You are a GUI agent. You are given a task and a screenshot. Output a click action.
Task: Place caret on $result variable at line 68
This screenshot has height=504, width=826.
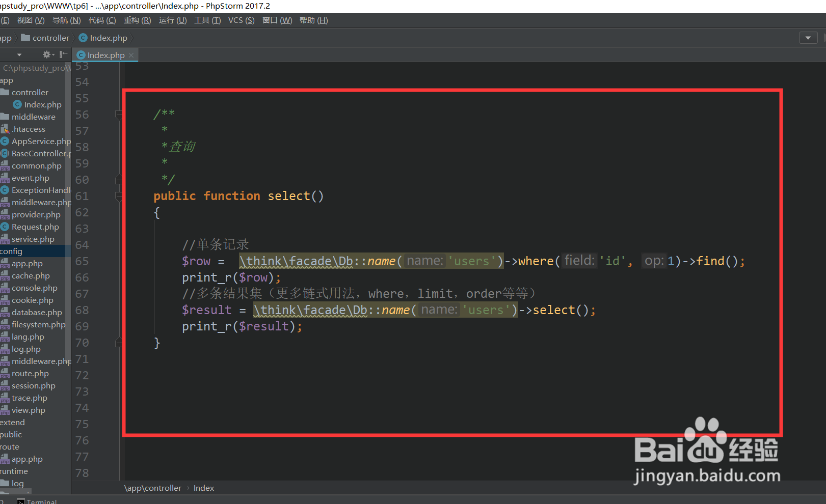click(x=207, y=310)
